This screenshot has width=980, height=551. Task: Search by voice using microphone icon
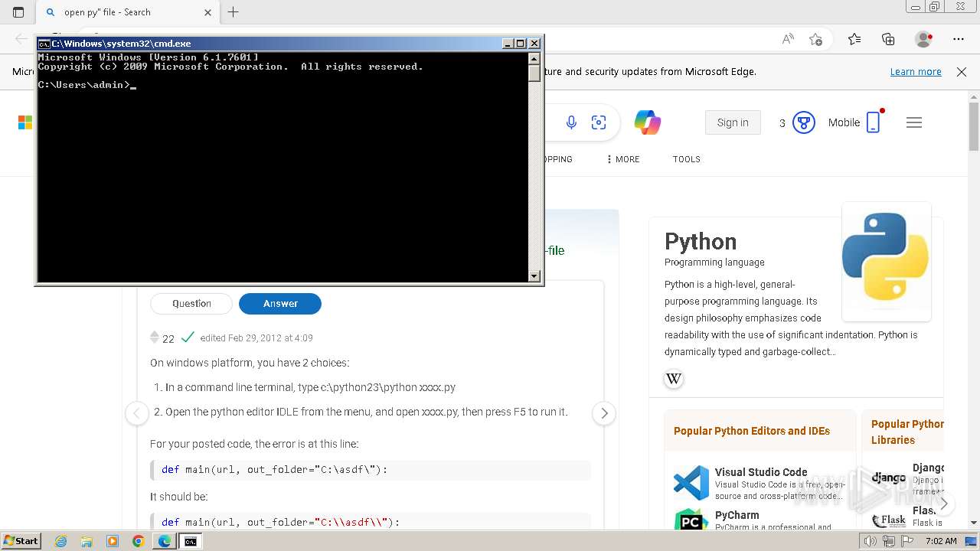coord(571,122)
